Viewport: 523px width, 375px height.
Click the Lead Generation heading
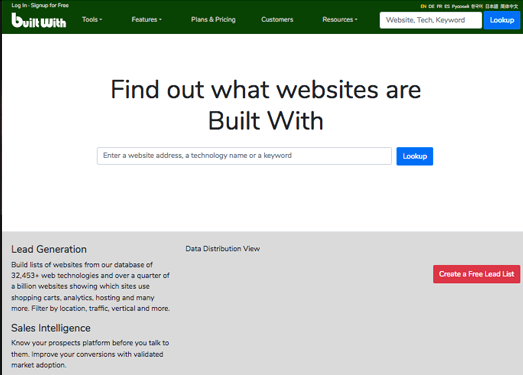pyautogui.click(x=49, y=249)
